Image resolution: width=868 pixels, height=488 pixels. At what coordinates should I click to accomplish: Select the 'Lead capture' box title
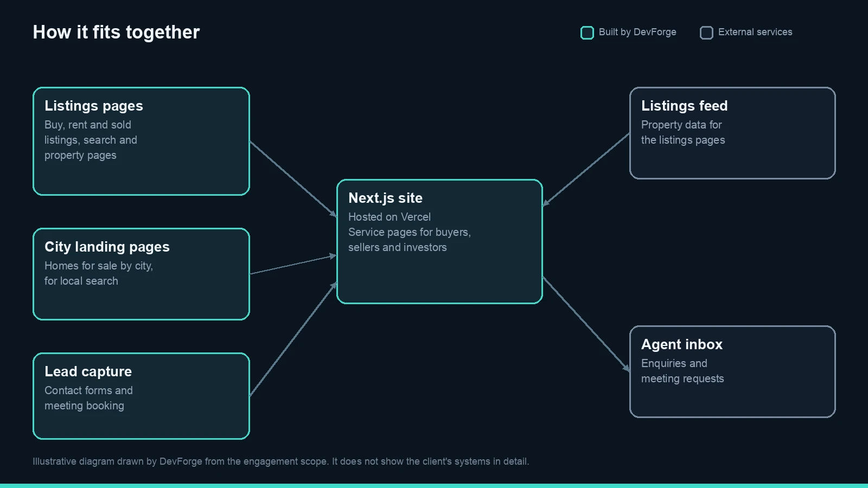pyautogui.click(x=88, y=371)
